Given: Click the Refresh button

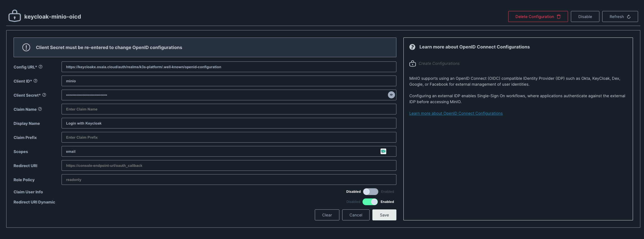Looking at the screenshot, I should point(620,17).
